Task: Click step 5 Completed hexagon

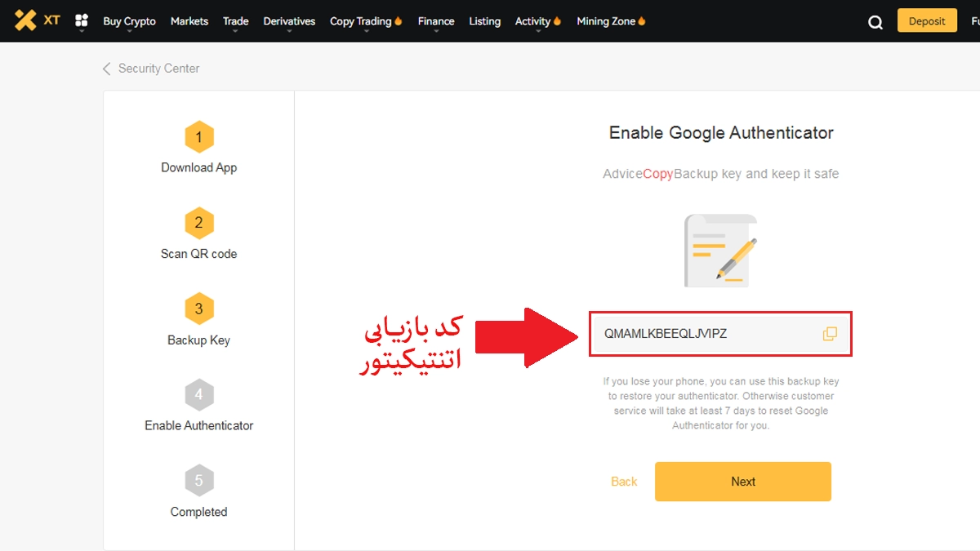Action: click(x=198, y=481)
